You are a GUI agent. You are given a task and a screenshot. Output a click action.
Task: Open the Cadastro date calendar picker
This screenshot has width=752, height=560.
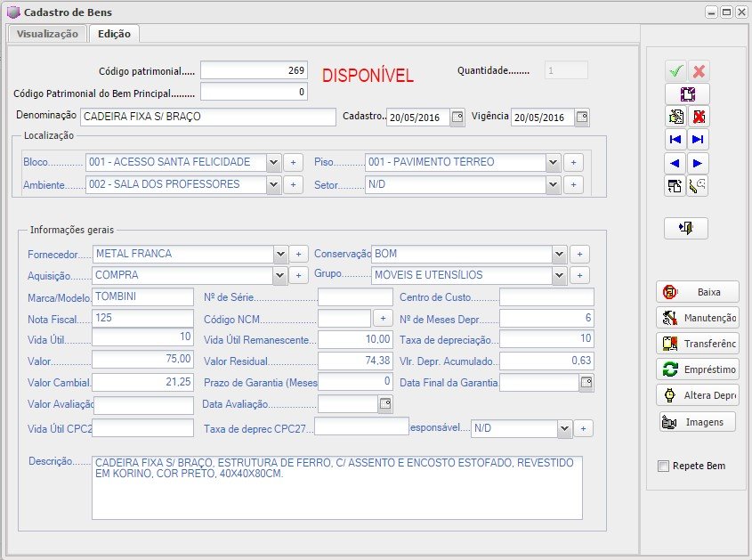click(457, 118)
